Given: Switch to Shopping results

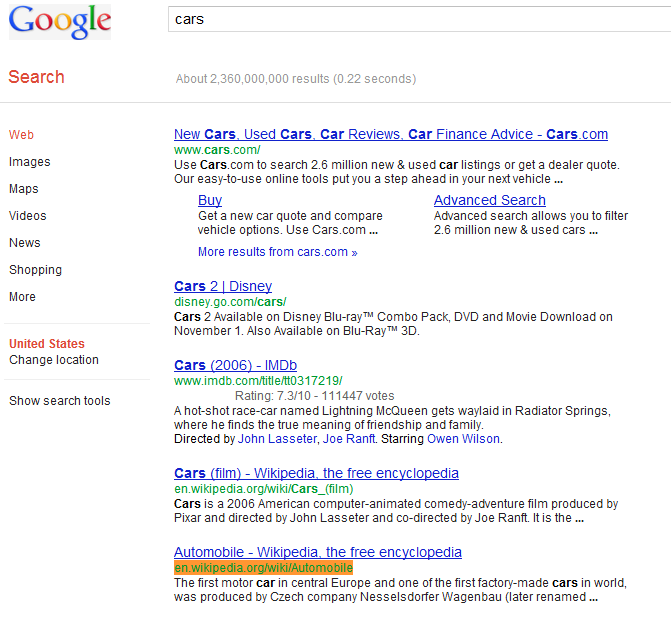Looking at the screenshot, I should tap(36, 270).
